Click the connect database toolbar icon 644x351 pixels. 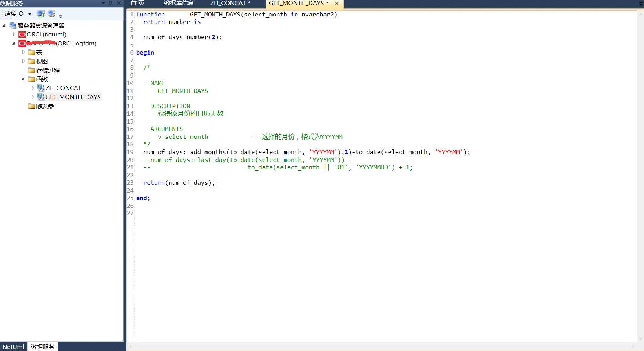(40, 14)
